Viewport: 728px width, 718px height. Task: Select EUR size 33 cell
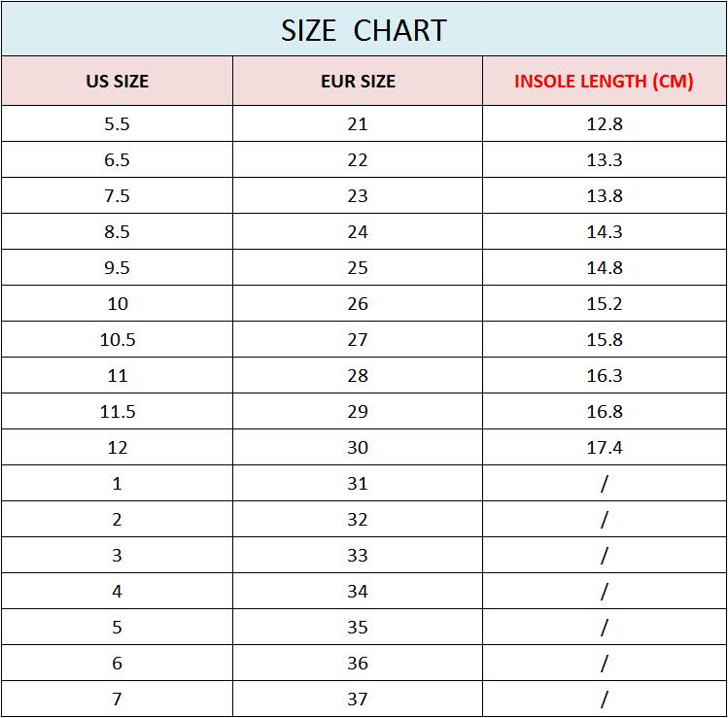pyautogui.click(x=358, y=556)
